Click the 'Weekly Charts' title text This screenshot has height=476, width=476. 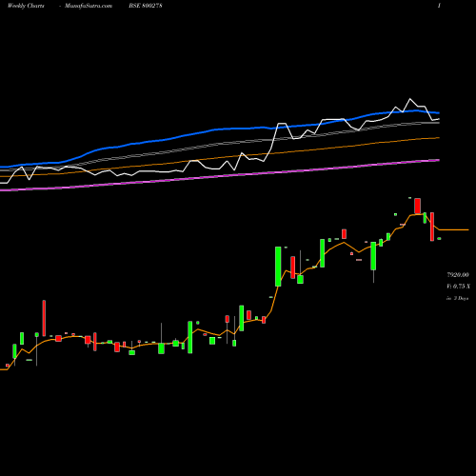[26, 6]
